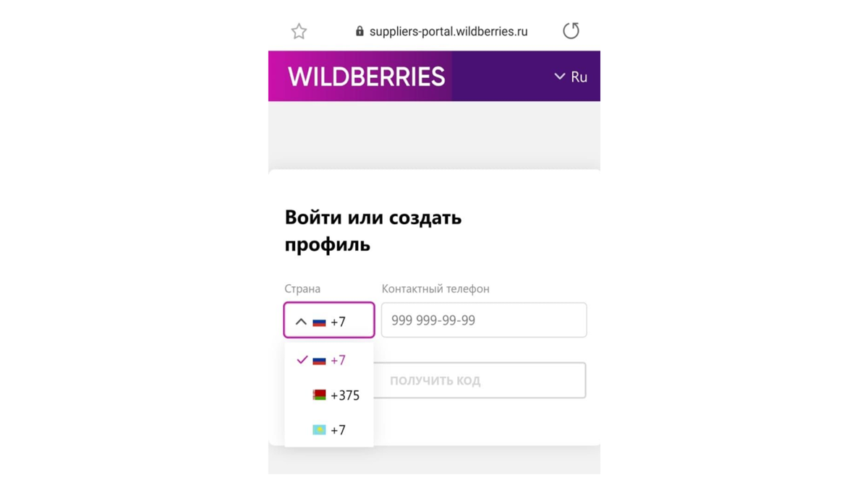Viewport: 868px width, 488px height.
Task: Click the WILDBERRIES logo
Action: click(x=365, y=75)
